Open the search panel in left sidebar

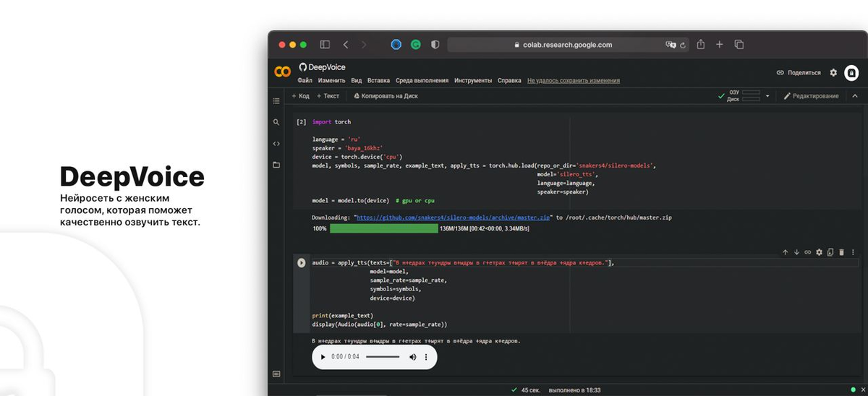(276, 122)
